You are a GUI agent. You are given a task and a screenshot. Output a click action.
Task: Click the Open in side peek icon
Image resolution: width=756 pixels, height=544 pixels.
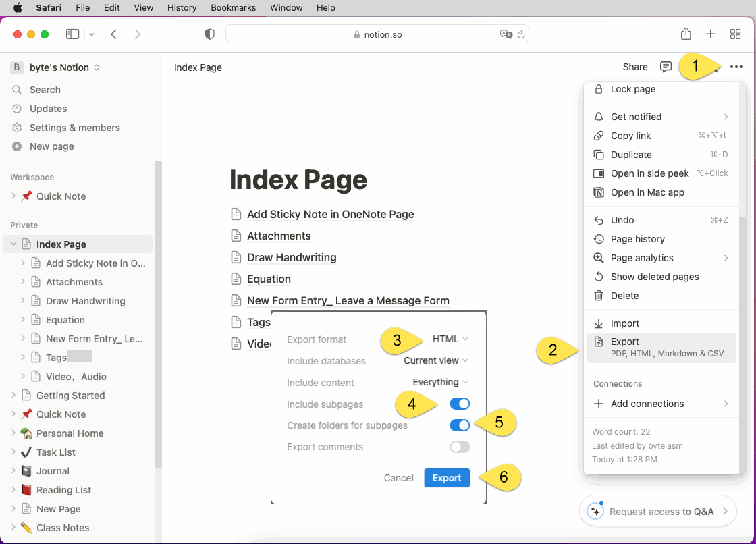tap(598, 173)
